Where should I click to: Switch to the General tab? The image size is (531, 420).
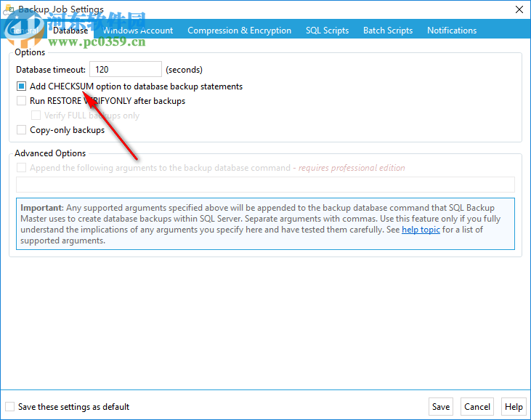tap(24, 31)
